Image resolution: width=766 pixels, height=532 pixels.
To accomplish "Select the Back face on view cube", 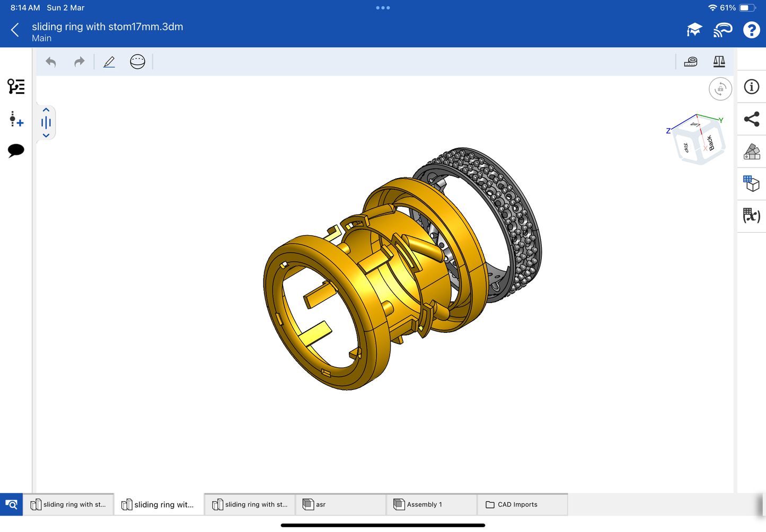I will pos(710,143).
